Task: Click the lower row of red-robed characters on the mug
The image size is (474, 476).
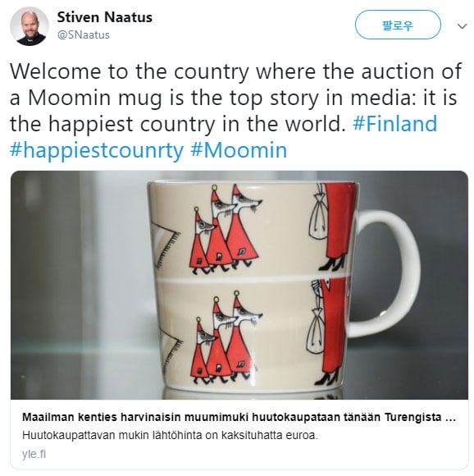Action: pos(226,337)
